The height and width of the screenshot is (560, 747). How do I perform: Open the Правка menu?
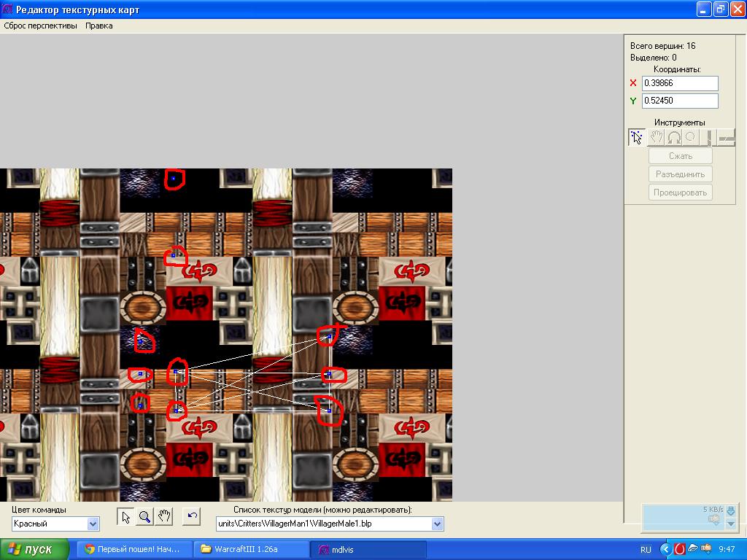click(x=99, y=26)
